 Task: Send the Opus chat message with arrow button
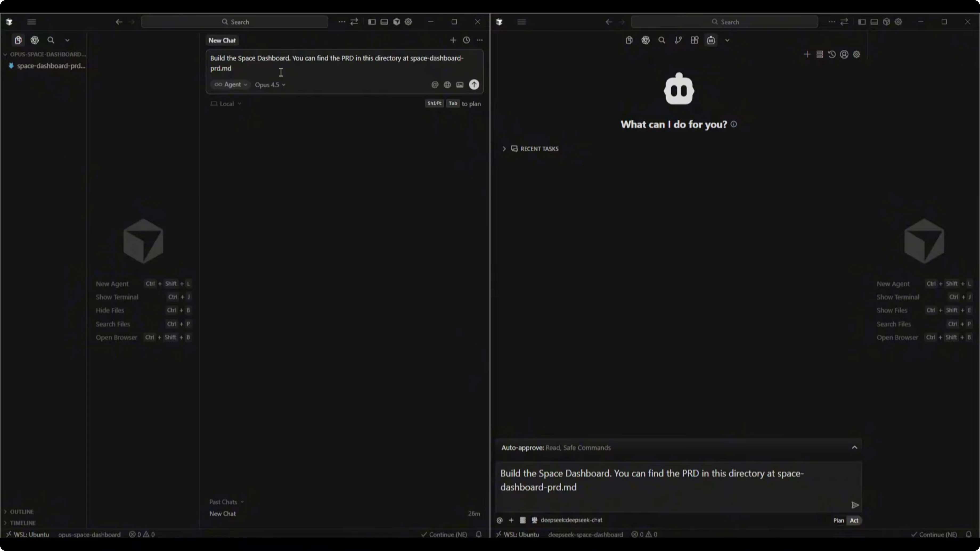[474, 84]
